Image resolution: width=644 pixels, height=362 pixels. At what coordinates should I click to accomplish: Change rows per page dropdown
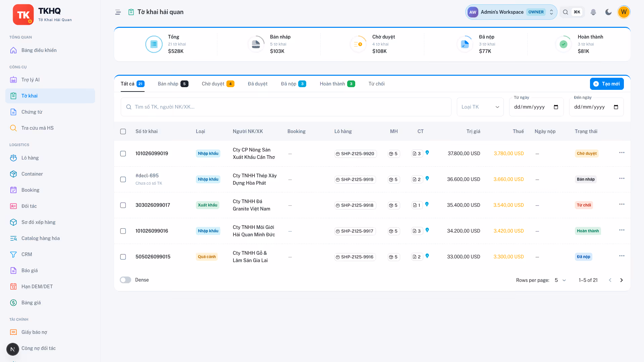(x=560, y=280)
